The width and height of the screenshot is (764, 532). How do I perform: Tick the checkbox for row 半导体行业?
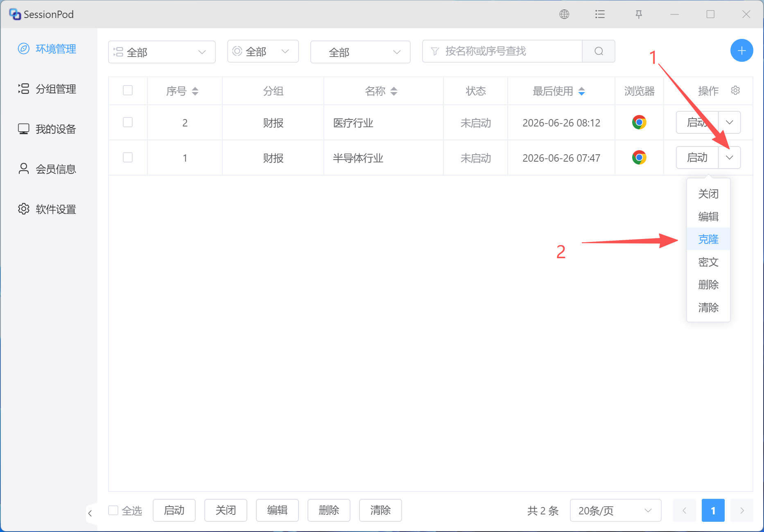[128, 158]
